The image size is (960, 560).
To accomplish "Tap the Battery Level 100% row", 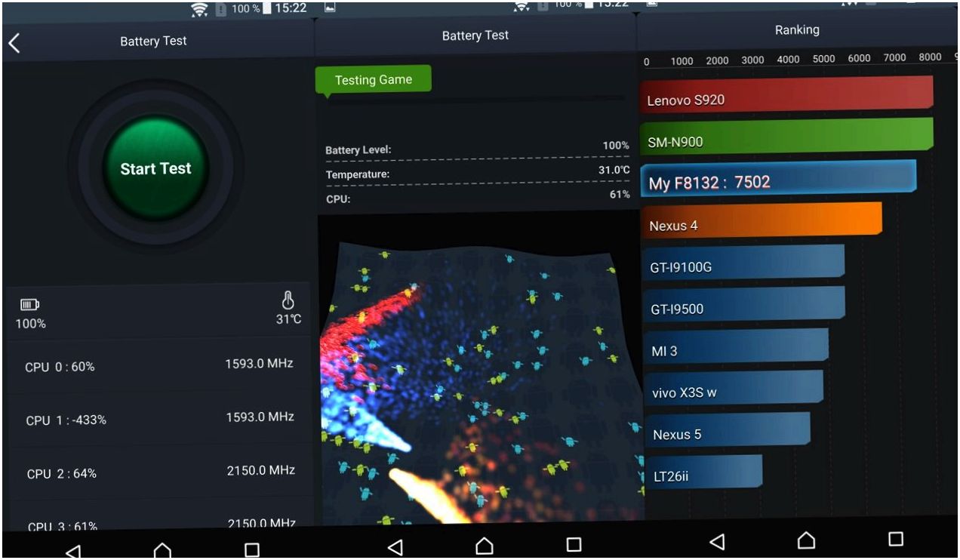I will pyautogui.click(x=477, y=148).
